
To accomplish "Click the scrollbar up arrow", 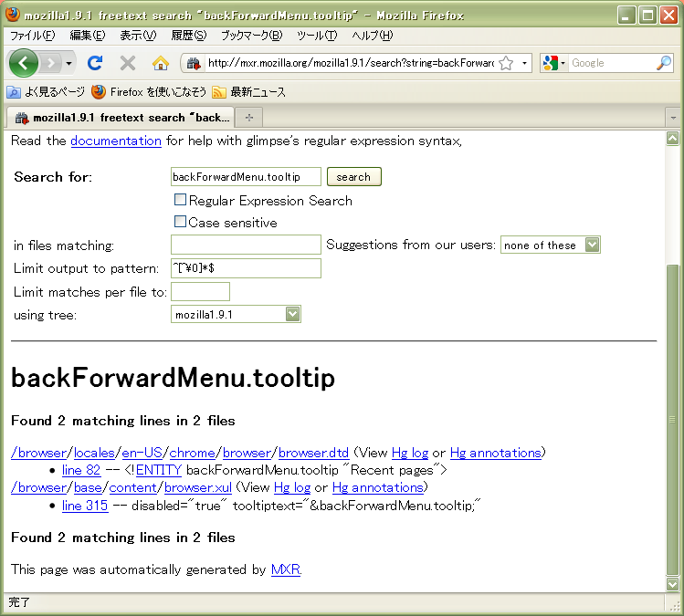I will pos(673,139).
